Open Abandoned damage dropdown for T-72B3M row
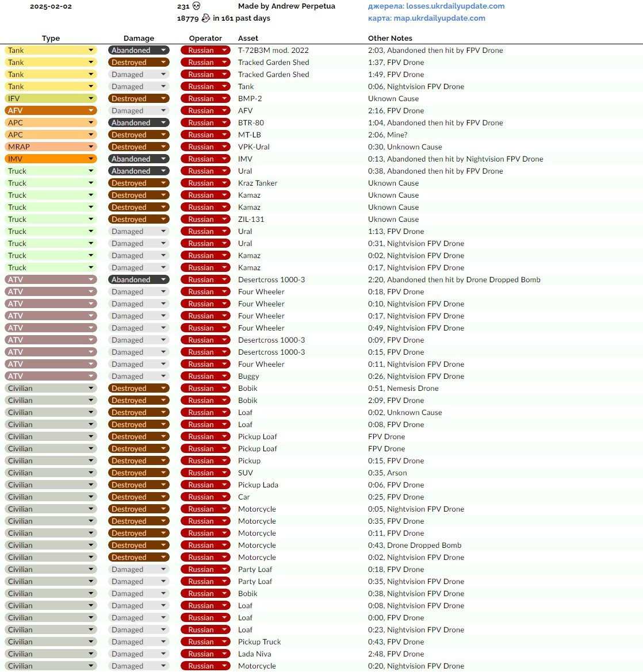The height and width of the screenshot is (672, 643). [139, 50]
